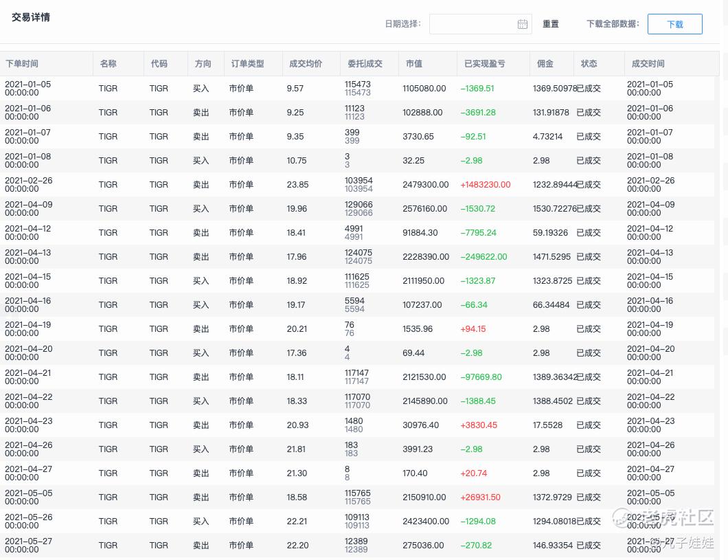
Task: Select market value 2145890.00
Action: [x=425, y=401]
